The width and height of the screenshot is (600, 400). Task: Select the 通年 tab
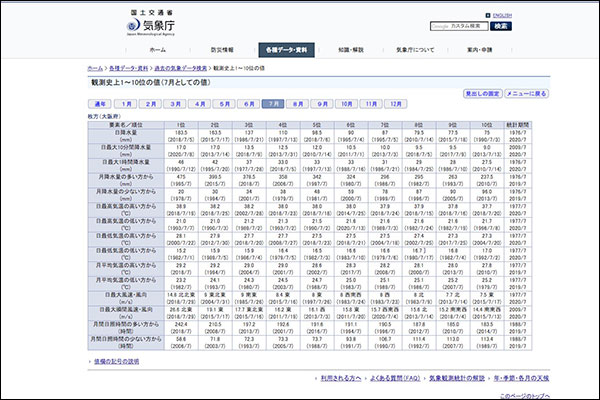(101, 103)
